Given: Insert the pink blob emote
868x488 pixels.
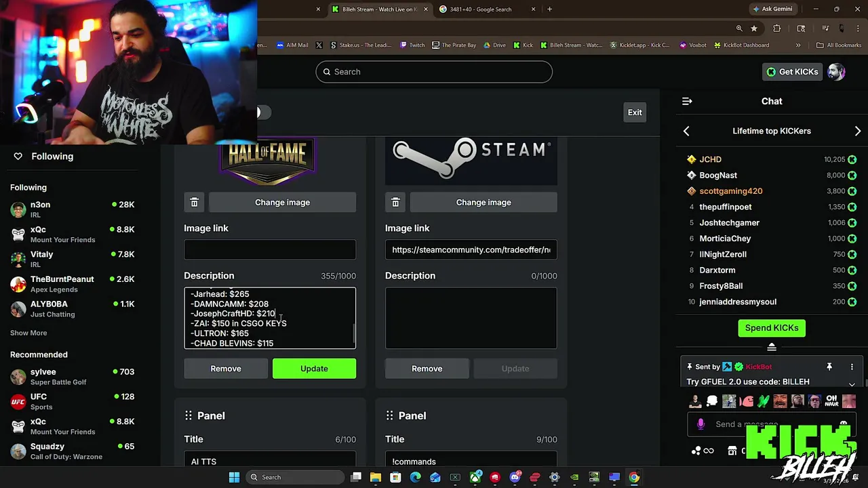Looking at the screenshot, I should [x=746, y=401].
